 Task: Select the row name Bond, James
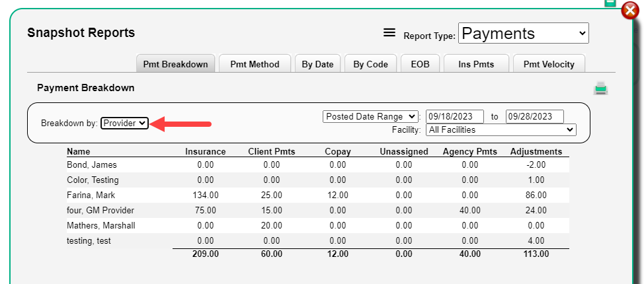(92, 165)
